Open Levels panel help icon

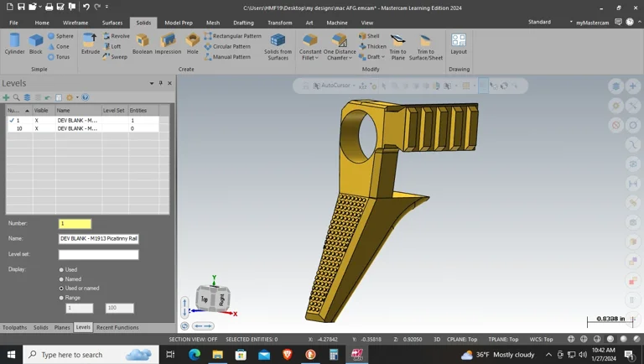tap(85, 97)
